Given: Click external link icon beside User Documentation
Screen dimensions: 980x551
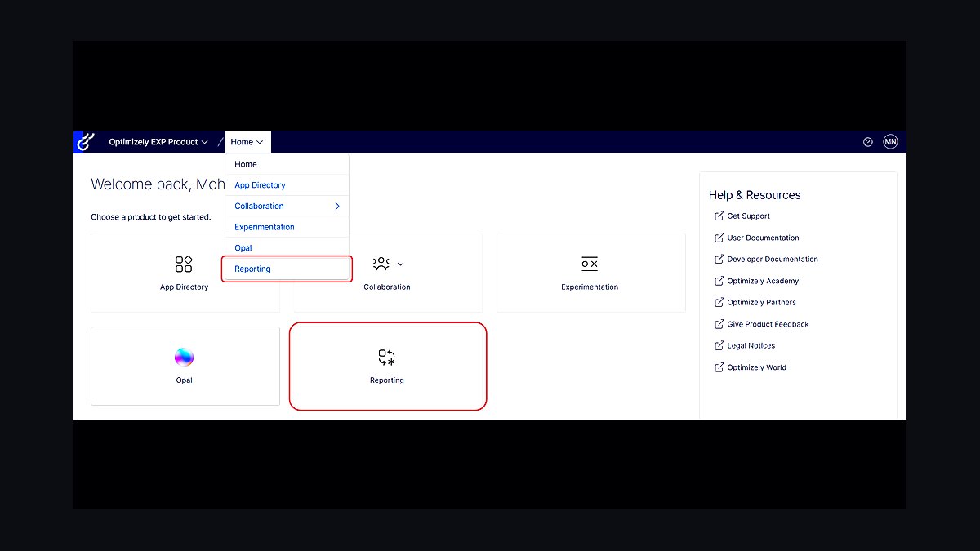Looking at the screenshot, I should point(719,238).
